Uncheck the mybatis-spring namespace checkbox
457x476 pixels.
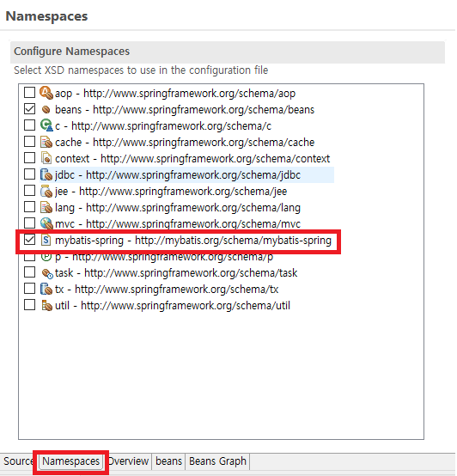29,240
